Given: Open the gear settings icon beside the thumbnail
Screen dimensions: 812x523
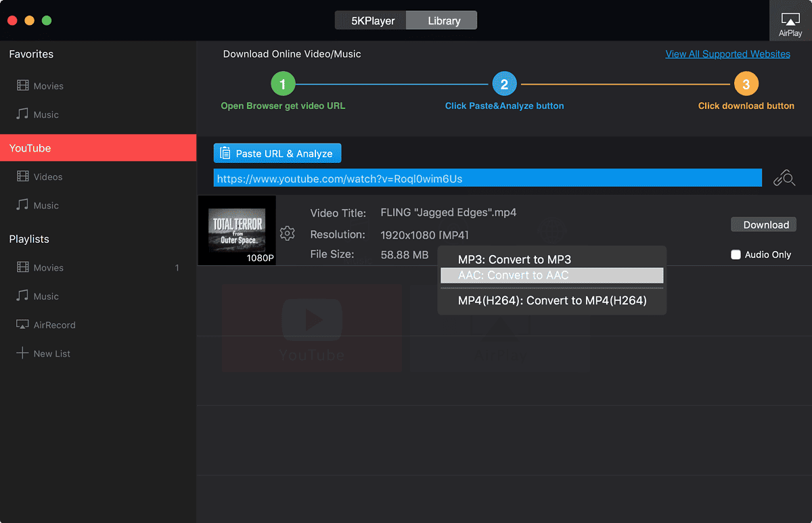Looking at the screenshot, I should coord(287,233).
